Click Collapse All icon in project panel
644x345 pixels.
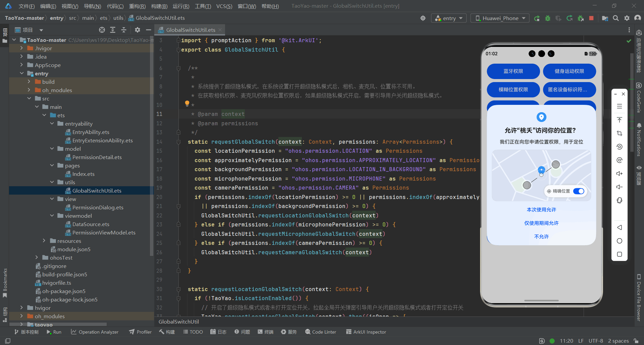[x=124, y=30]
